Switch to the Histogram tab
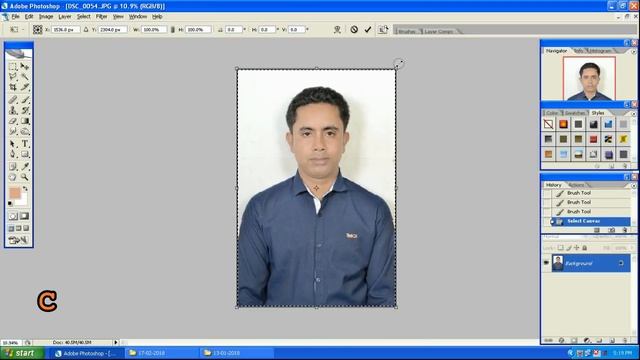This screenshot has width=640, height=360. (x=600, y=51)
